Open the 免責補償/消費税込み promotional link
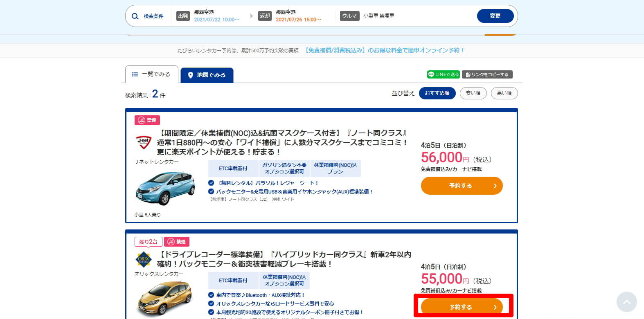The width and height of the screenshot is (644, 319). pos(385,50)
